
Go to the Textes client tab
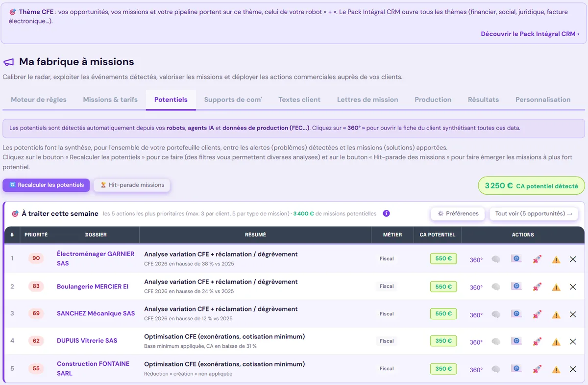pos(299,100)
